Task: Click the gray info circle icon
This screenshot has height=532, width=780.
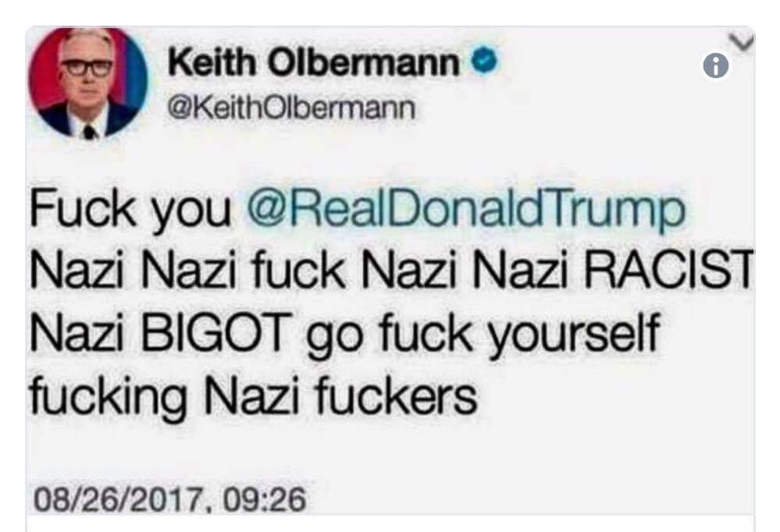Action: click(x=716, y=66)
